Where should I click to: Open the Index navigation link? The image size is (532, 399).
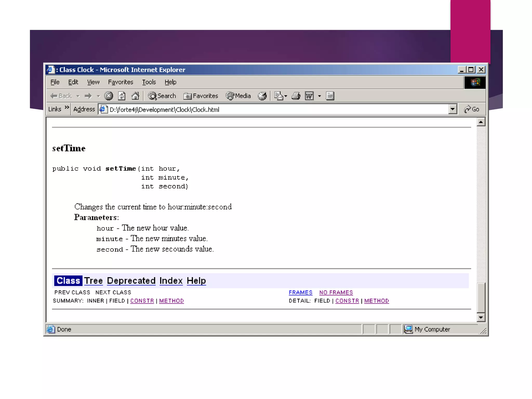point(171,281)
